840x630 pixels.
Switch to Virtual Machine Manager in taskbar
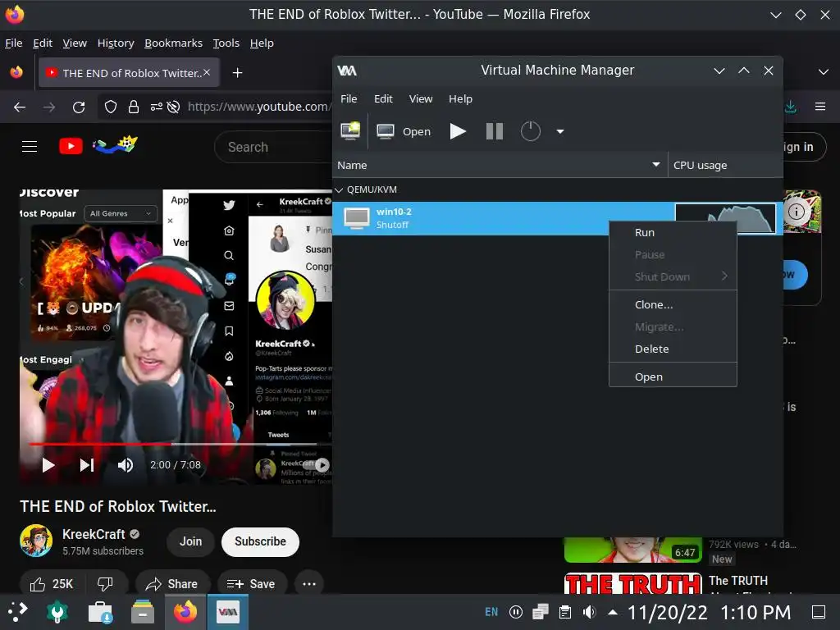228,612
